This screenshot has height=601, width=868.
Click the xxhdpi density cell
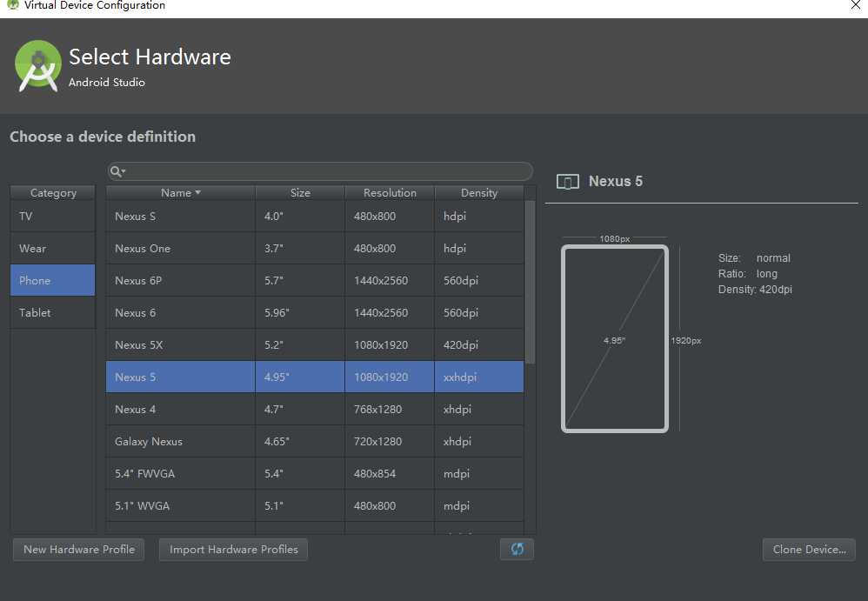click(x=479, y=377)
